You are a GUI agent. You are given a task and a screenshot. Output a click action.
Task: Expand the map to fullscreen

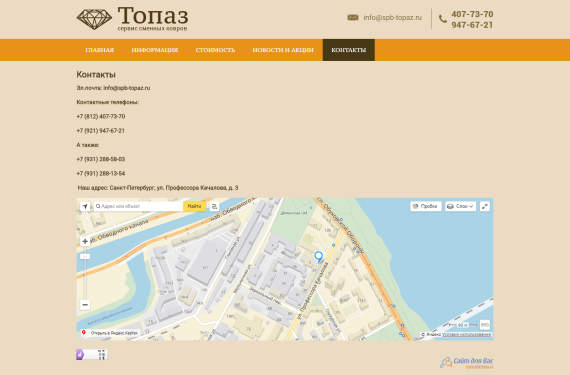click(485, 206)
